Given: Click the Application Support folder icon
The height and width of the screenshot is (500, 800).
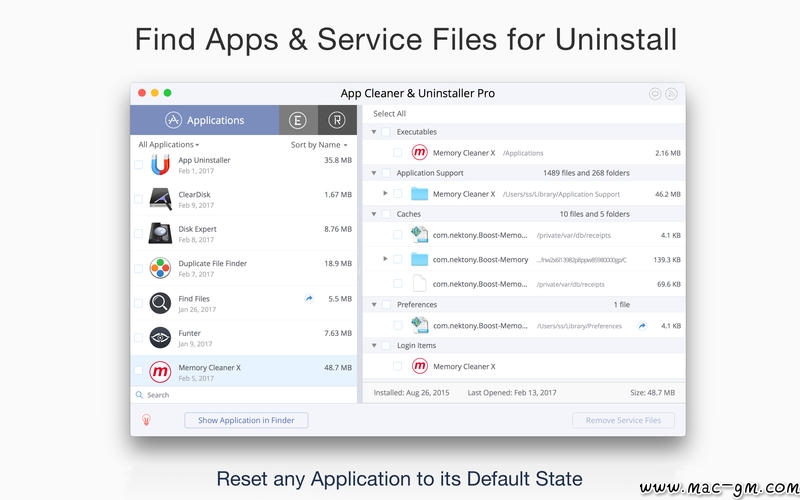Looking at the screenshot, I should [419, 194].
